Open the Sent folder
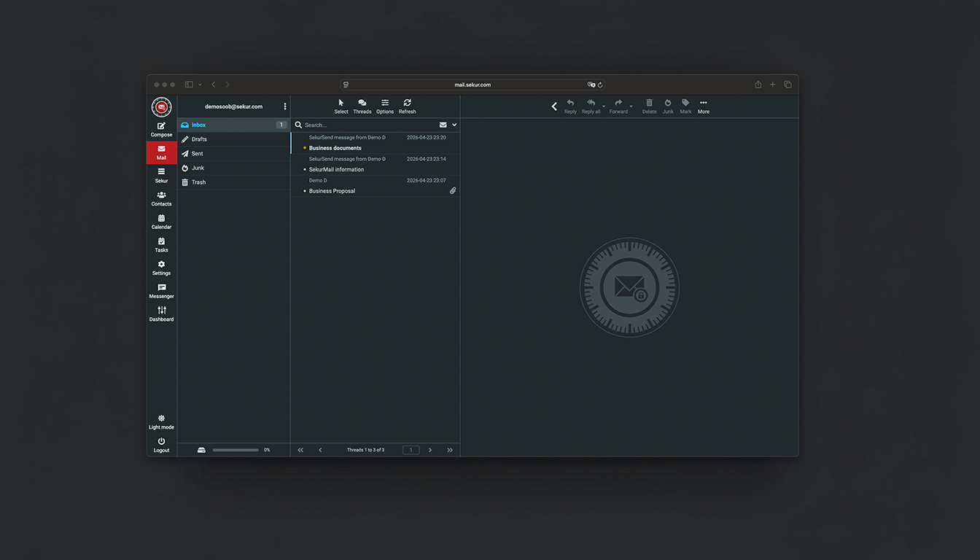Viewport: 980px width, 560px height. pos(233,154)
